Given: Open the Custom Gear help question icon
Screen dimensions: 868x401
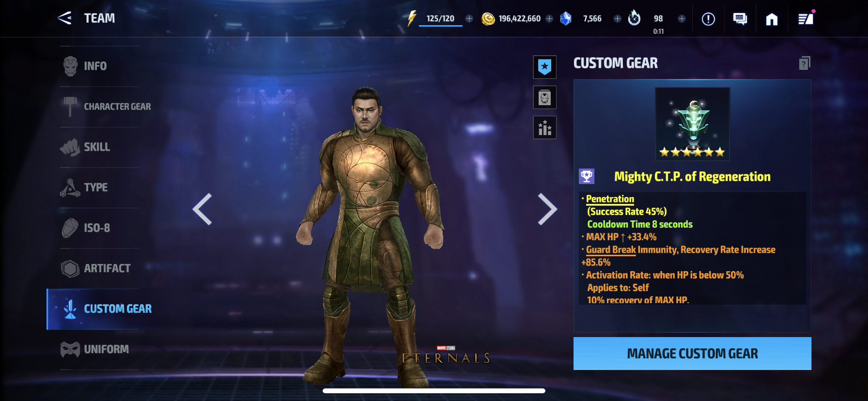Looking at the screenshot, I should point(805,63).
